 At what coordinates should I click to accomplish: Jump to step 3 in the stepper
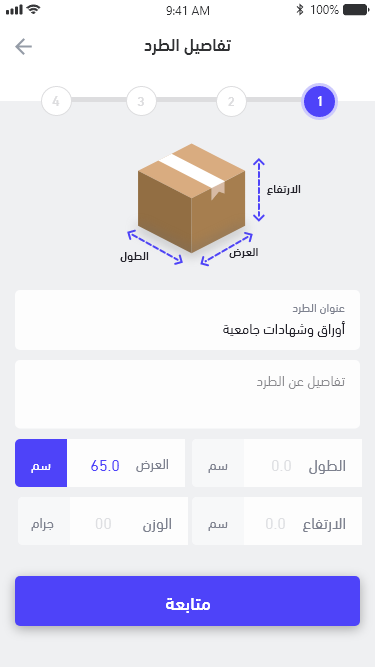[141, 101]
